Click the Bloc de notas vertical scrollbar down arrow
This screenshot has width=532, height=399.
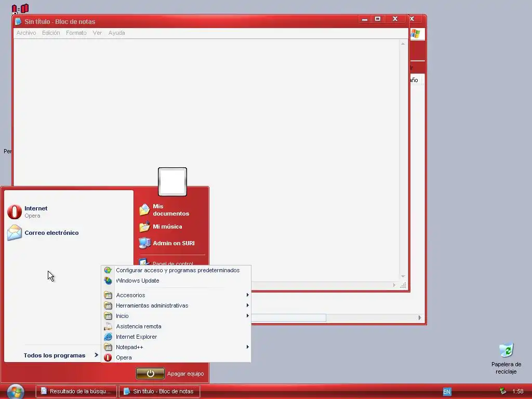click(403, 276)
